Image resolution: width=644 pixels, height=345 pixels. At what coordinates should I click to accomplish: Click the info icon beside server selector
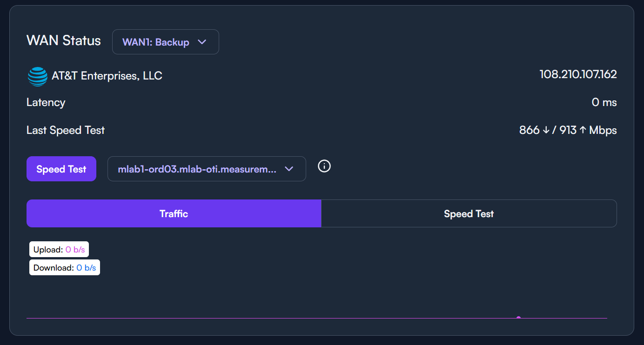point(324,166)
